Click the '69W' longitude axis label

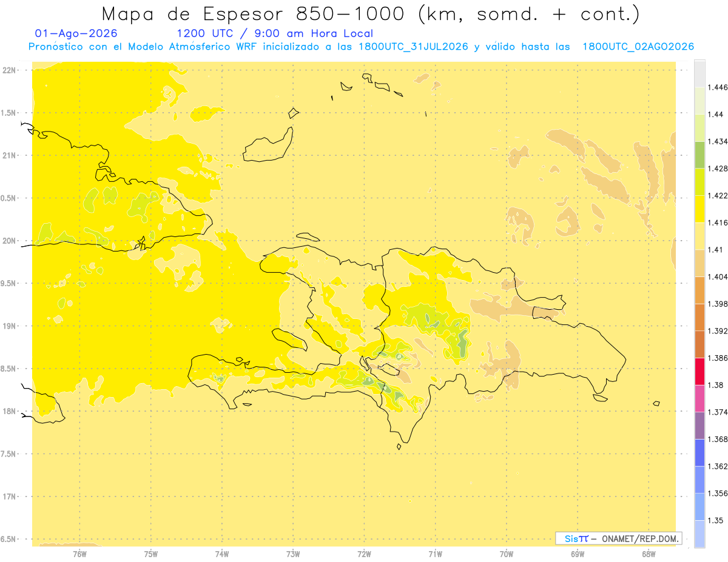[578, 554]
